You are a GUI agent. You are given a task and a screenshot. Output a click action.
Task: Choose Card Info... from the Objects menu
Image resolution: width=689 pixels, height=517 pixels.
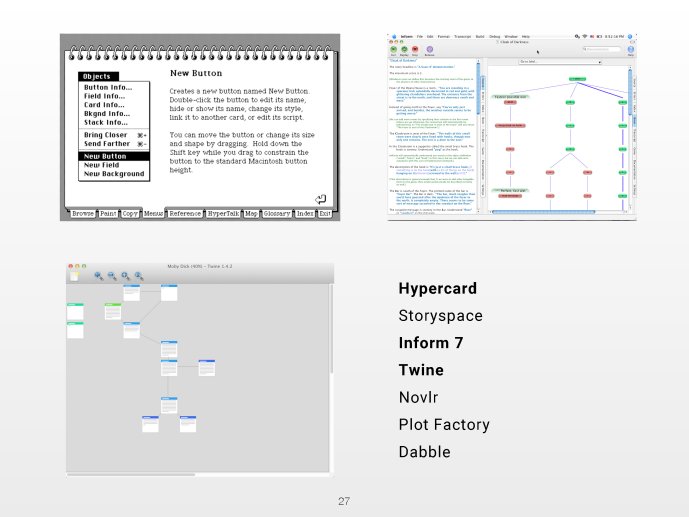(x=104, y=105)
